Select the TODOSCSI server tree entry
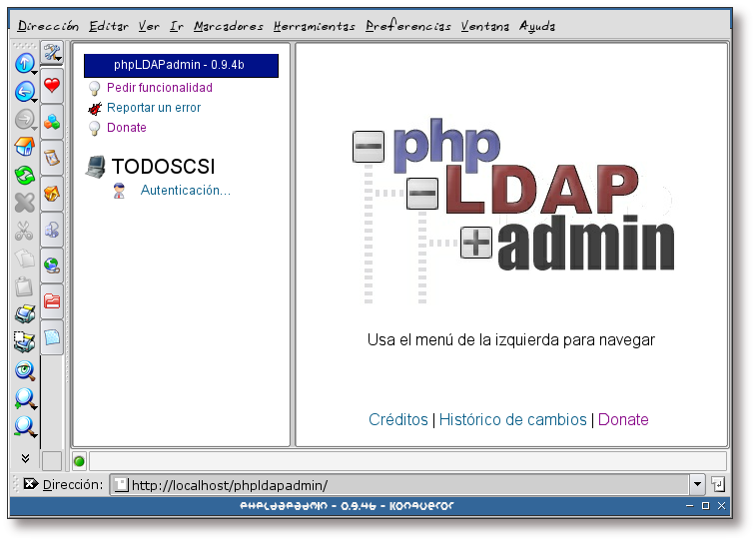The image size is (756, 542). 163,167
